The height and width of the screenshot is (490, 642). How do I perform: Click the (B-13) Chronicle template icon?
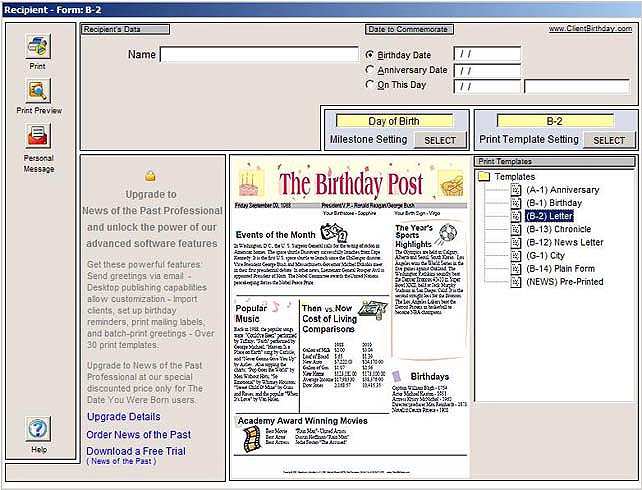click(516, 229)
